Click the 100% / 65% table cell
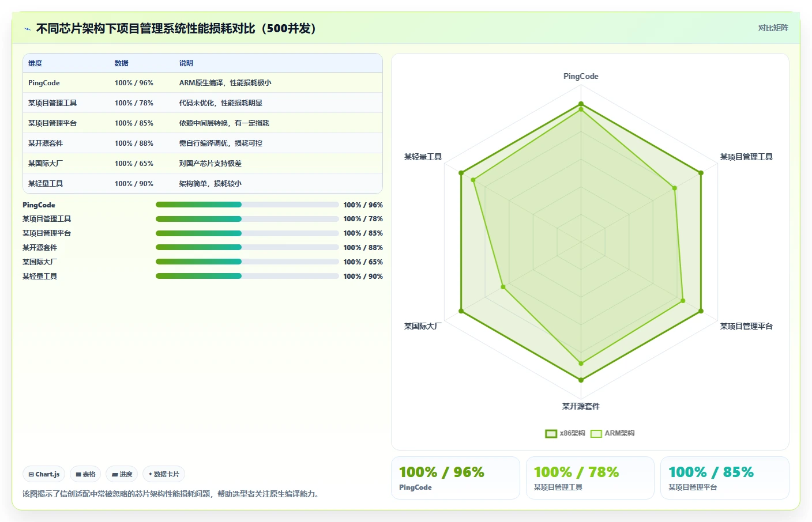 pyautogui.click(x=134, y=164)
